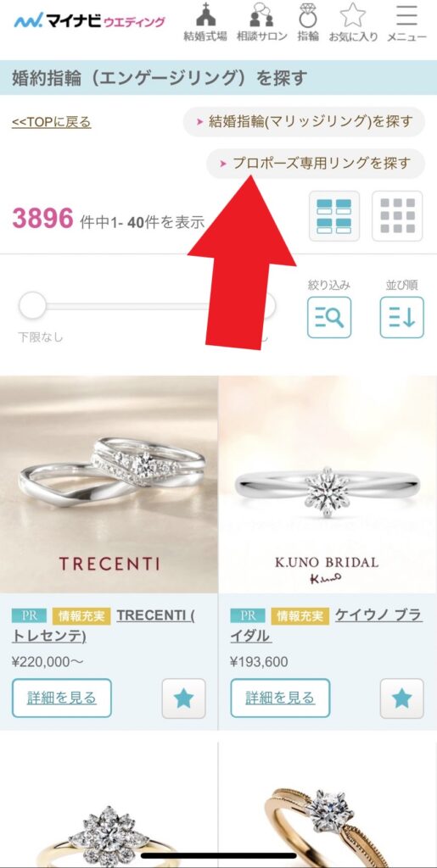The width and height of the screenshot is (437, 868).
Task: Switch to small grid view
Action: [x=397, y=216]
